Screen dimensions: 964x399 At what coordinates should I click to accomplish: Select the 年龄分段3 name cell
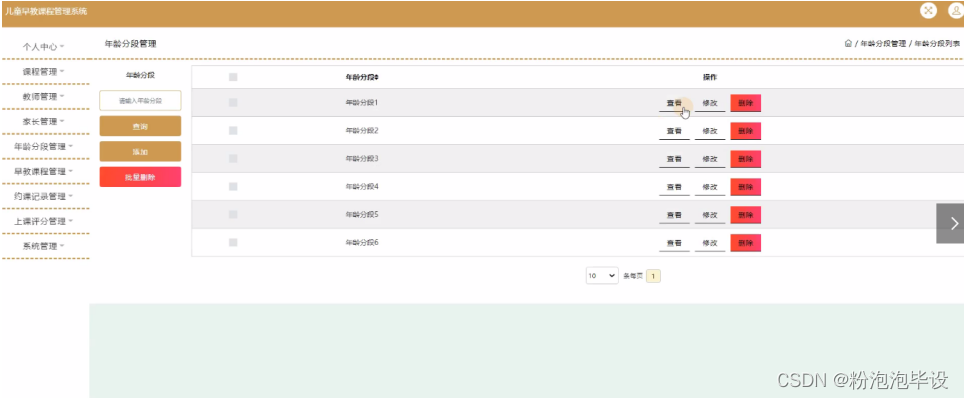(362, 159)
